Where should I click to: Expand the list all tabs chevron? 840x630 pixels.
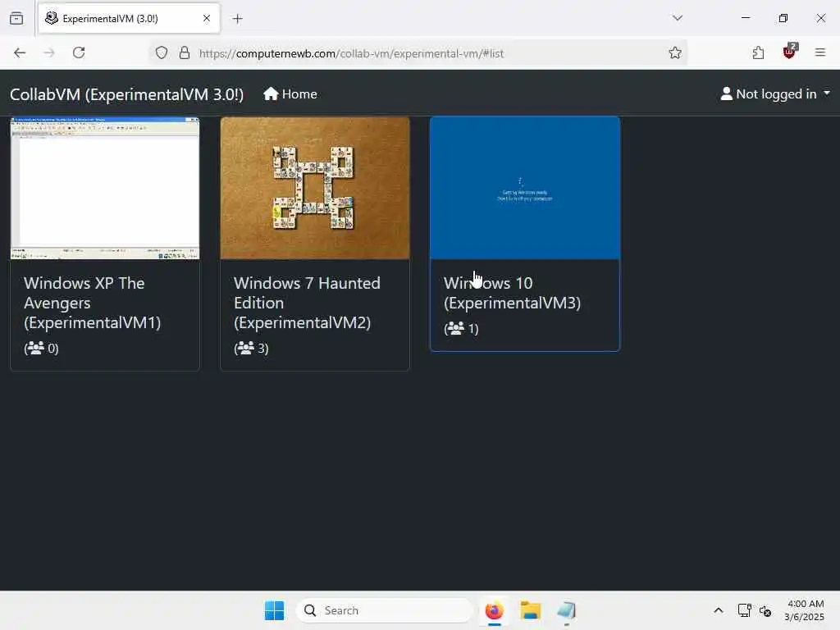[677, 18]
